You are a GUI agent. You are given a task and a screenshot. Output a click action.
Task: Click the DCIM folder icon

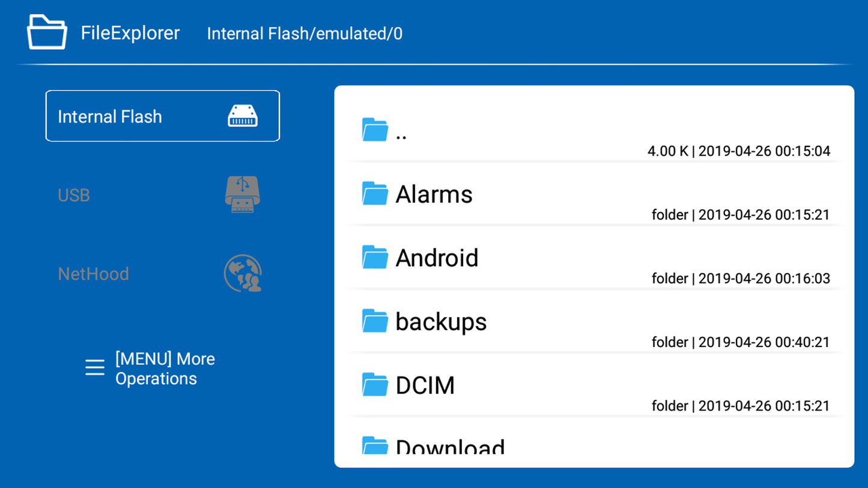pyautogui.click(x=375, y=385)
